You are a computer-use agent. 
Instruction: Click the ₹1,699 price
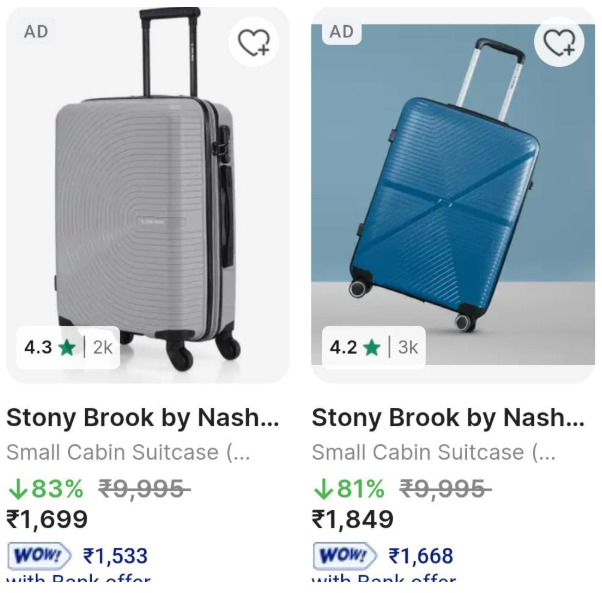coord(47,520)
